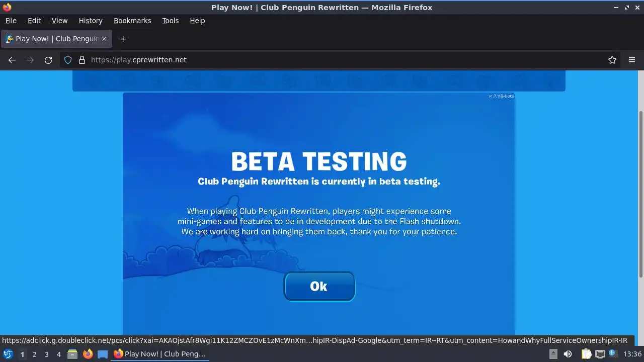Open the File menu
Viewport: 644px width, 362px height.
11,21
